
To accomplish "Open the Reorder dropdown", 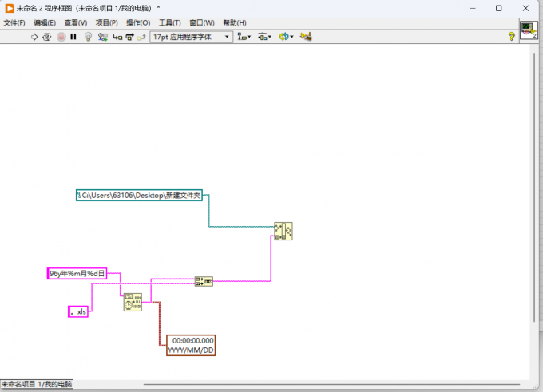I will pos(286,37).
